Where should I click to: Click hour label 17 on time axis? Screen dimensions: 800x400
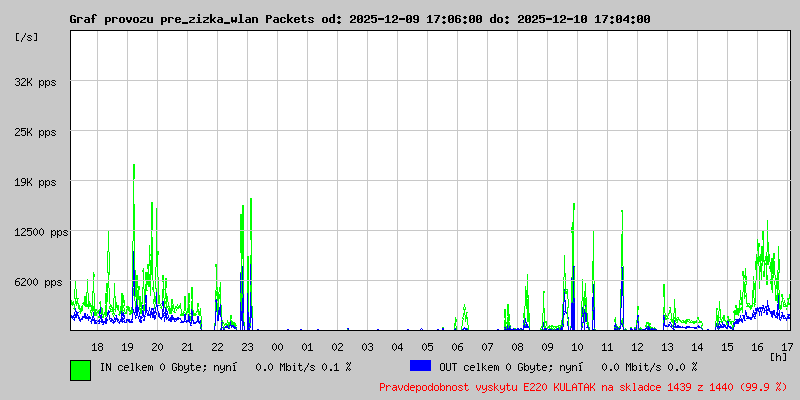coord(786,347)
